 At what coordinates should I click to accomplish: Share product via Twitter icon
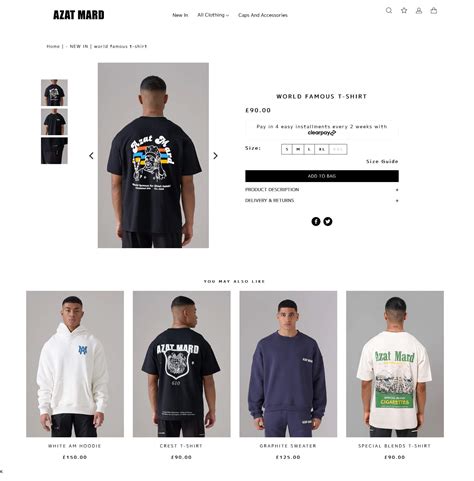[x=328, y=221]
